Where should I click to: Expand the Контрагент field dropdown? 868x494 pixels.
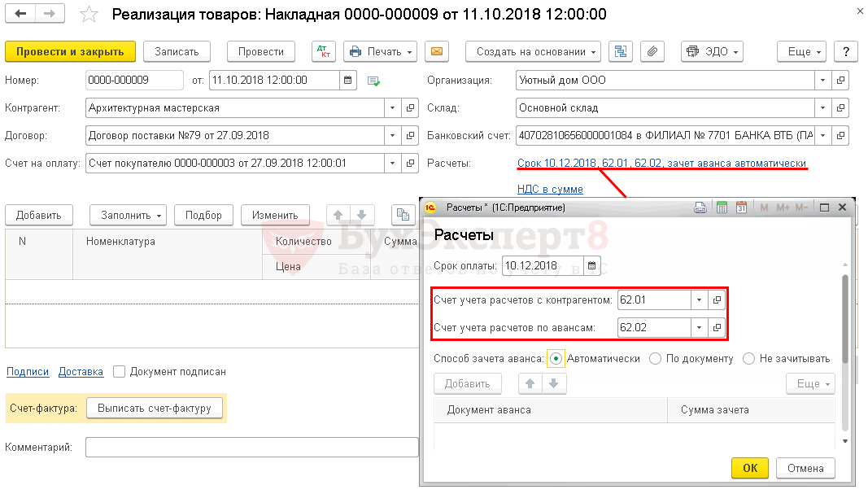pos(392,107)
